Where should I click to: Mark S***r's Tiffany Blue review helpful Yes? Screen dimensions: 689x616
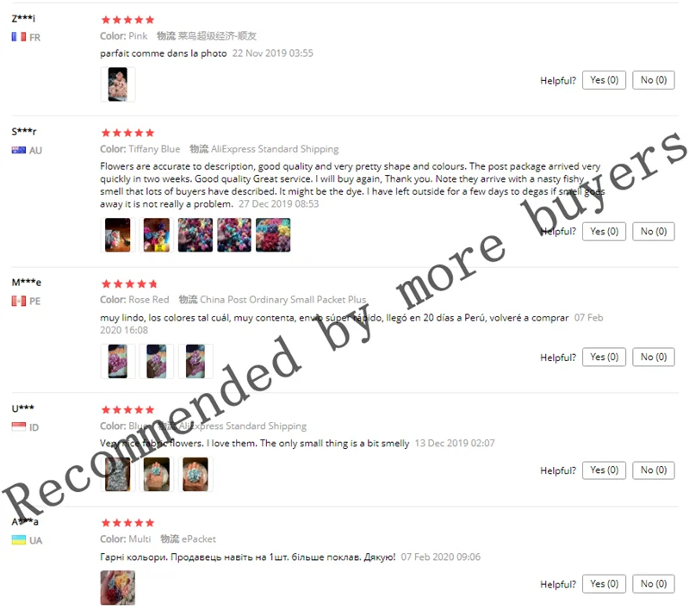pyautogui.click(x=604, y=231)
